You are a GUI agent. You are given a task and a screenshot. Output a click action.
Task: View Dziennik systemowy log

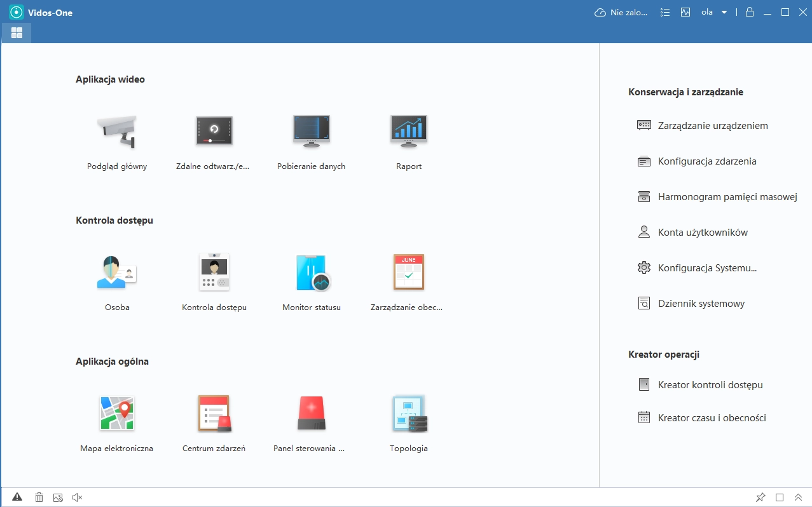[691, 304]
